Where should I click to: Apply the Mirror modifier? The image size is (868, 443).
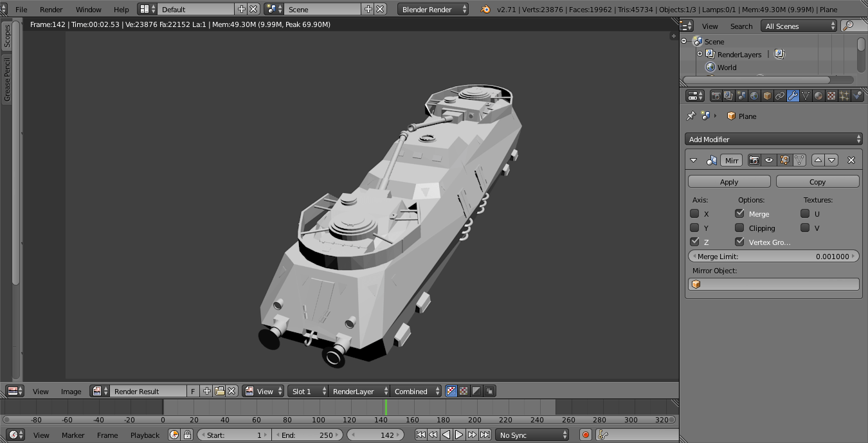(729, 182)
